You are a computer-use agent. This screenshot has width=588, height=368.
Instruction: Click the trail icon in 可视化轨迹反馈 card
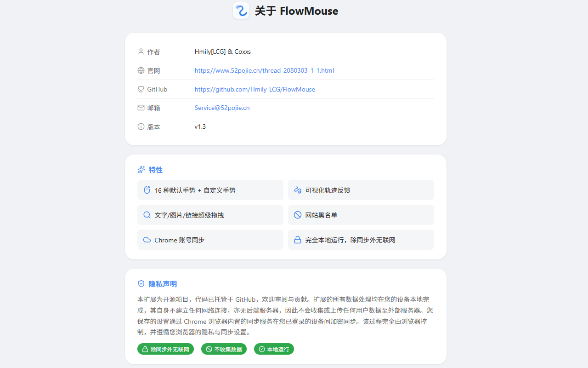click(x=298, y=190)
